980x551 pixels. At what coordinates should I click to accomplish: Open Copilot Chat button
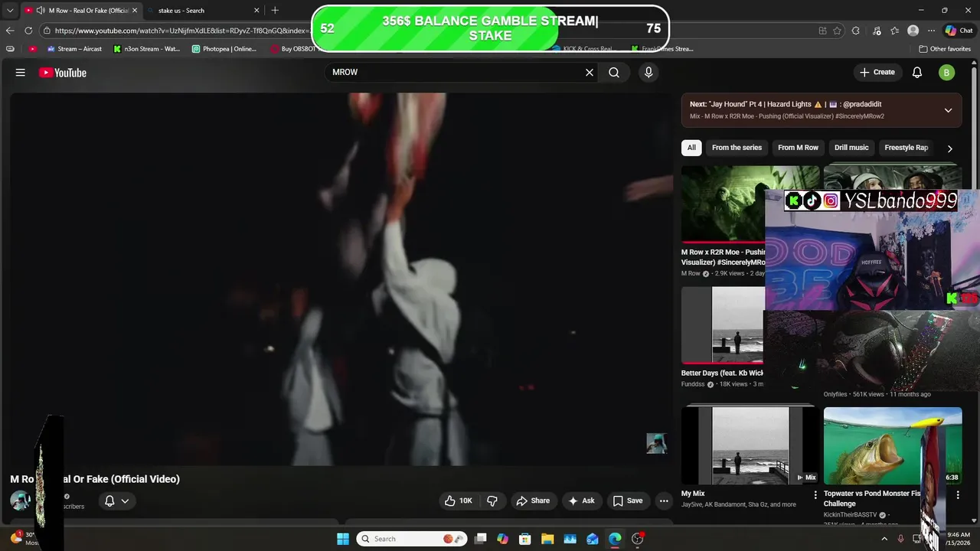click(x=959, y=31)
